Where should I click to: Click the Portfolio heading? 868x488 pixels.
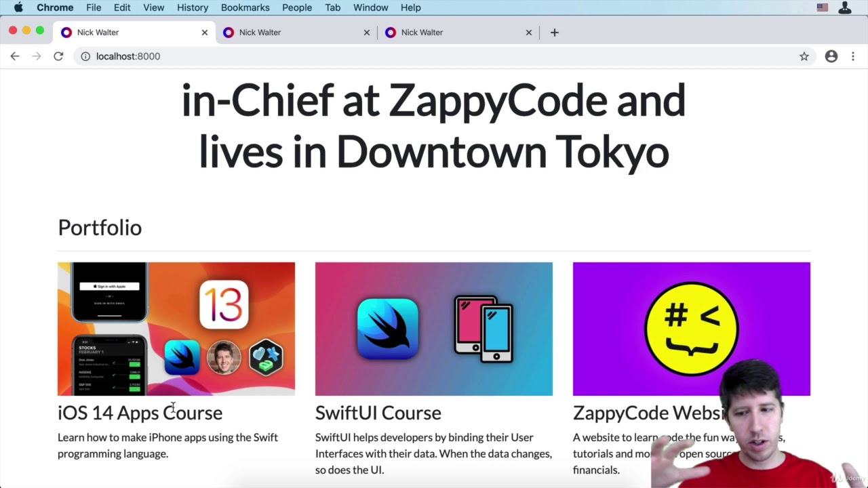tap(100, 228)
